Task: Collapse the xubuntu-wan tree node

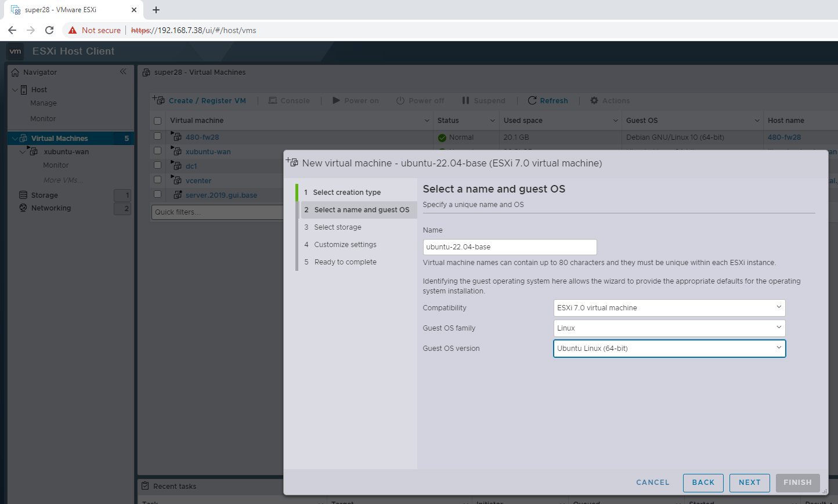Action: point(23,151)
